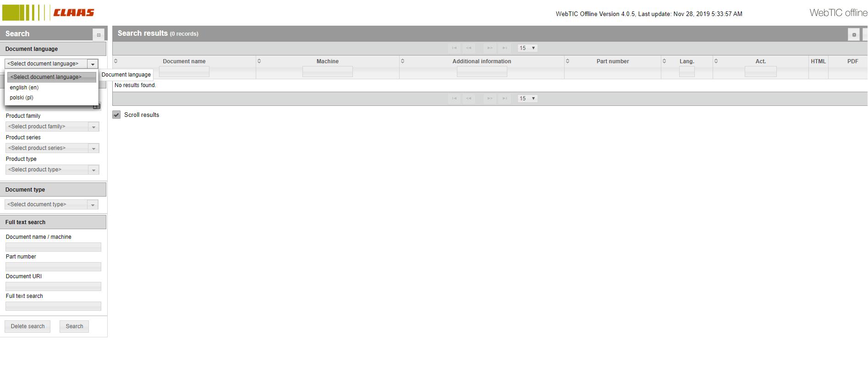Click the Delete search button
The image size is (868, 385).
click(27, 326)
